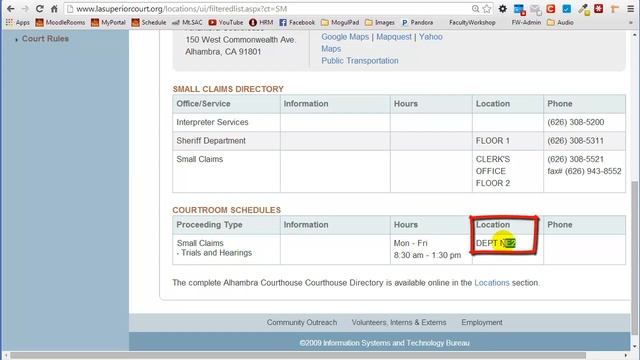Show hidden bookmarks via overflow chevron
The height and width of the screenshot is (360, 640).
click(x=631, y=22)
